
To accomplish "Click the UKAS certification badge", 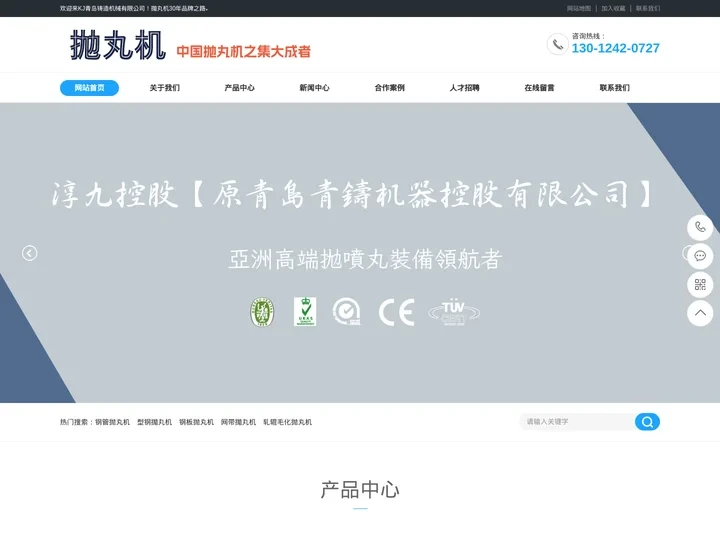I will pos(305,311).
